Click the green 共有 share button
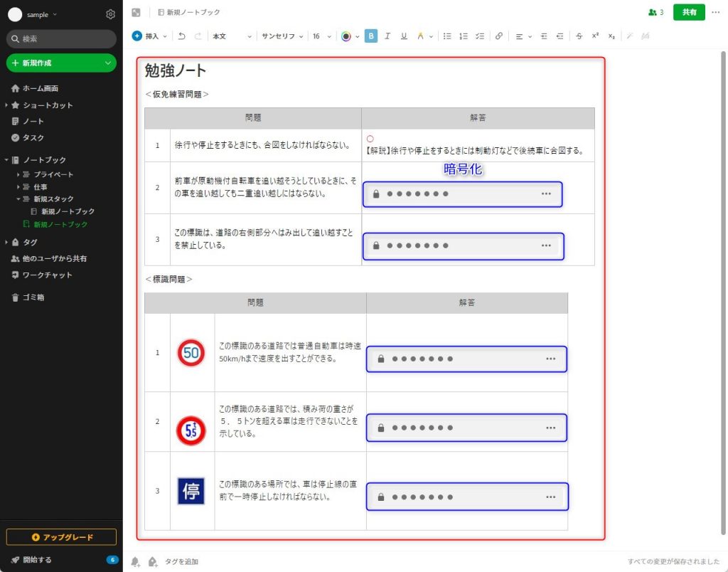This screenshot has height=572, width=728. coord(689,12)
